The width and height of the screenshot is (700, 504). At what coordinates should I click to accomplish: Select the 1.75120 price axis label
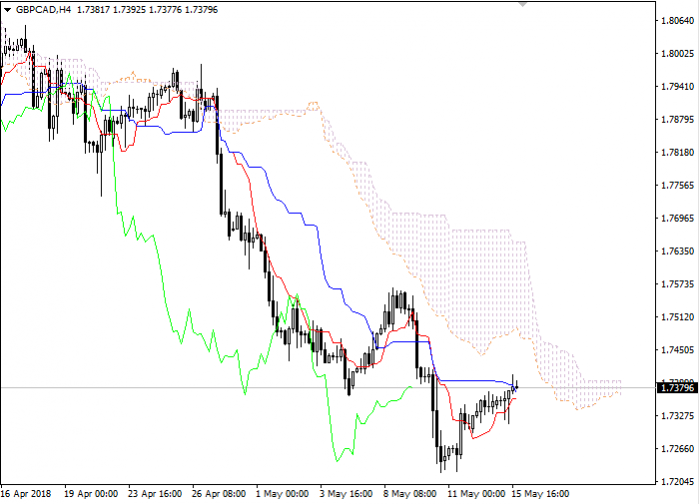pos(677,317)
